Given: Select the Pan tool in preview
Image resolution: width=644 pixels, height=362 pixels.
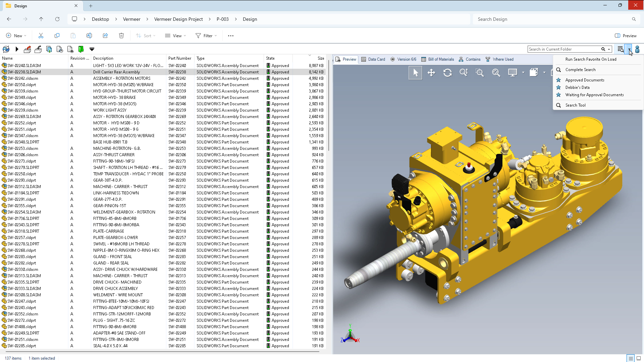Looking at the screenshot, I should [x=431, y=73].
